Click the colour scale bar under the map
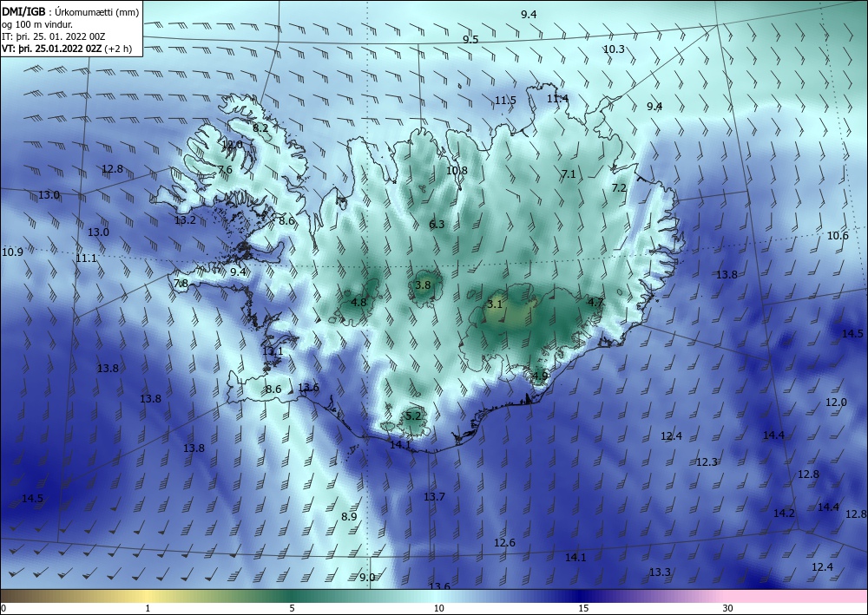 point(434,596)
